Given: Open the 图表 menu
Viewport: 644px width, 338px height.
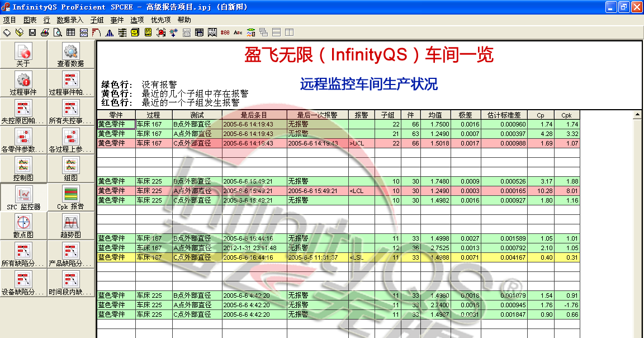Looking at the screenshot, I should pyautogui.click(x=30, y=20).
